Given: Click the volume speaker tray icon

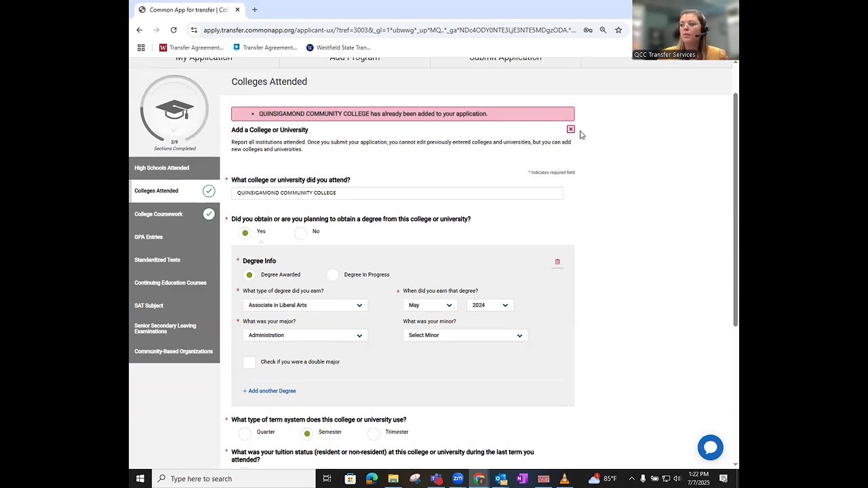Looking at the screenshot, I should [677, 479].
